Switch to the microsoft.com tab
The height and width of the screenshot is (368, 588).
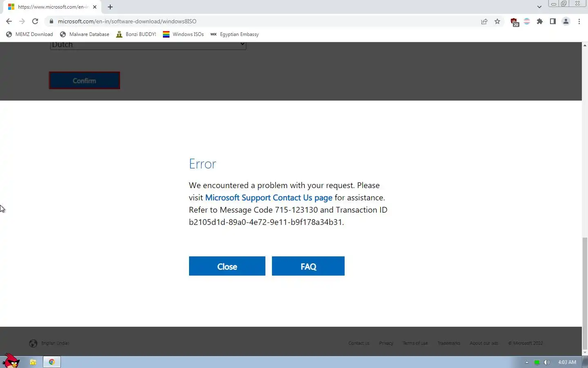[52, 7]
